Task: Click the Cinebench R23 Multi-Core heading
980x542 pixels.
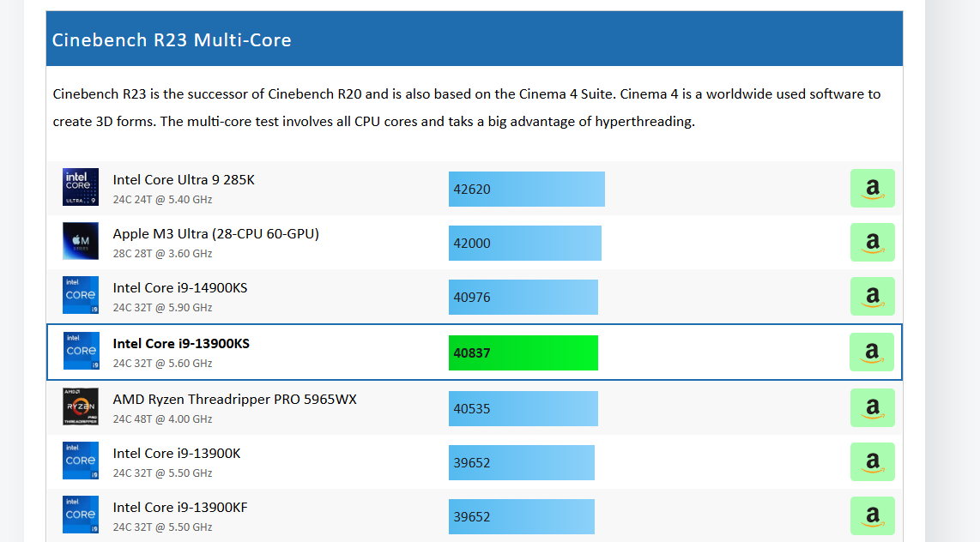Action: click(x=172, y=40)
